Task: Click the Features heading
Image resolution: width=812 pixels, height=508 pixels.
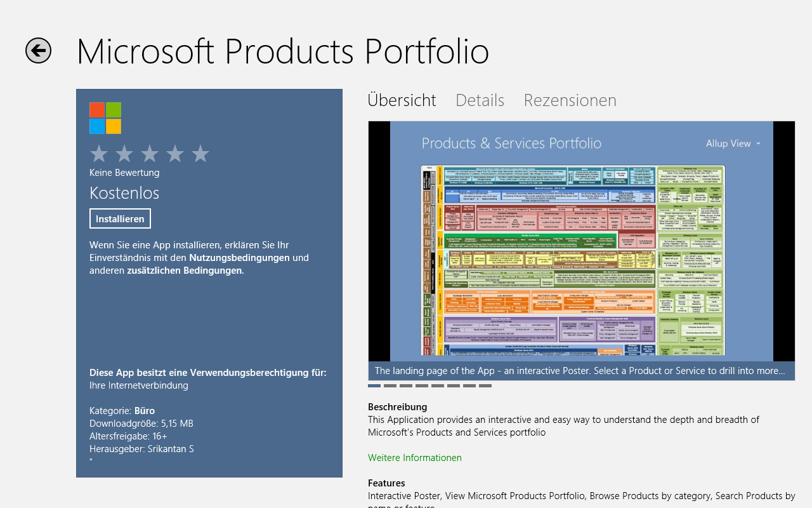Action: pyautogui.click(x=386, y=483)
